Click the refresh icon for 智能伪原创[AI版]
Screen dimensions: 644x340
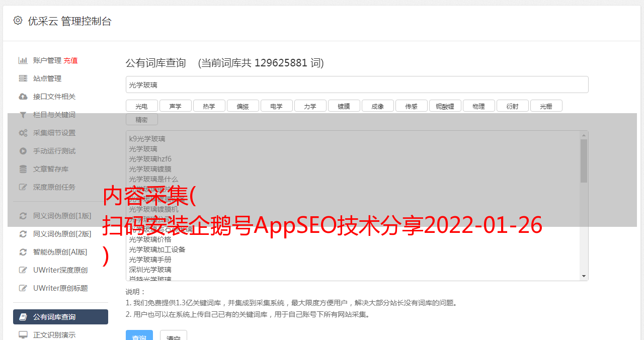pyautogui.click(x=23, y=252)
